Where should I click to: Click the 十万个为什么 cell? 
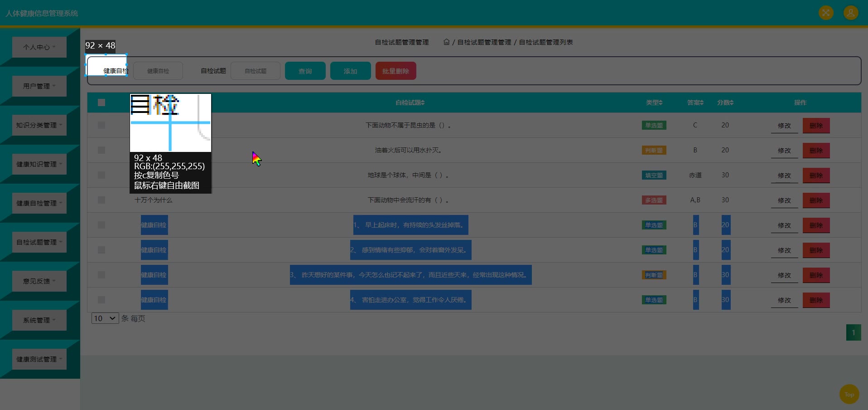(x=154, y=200)
